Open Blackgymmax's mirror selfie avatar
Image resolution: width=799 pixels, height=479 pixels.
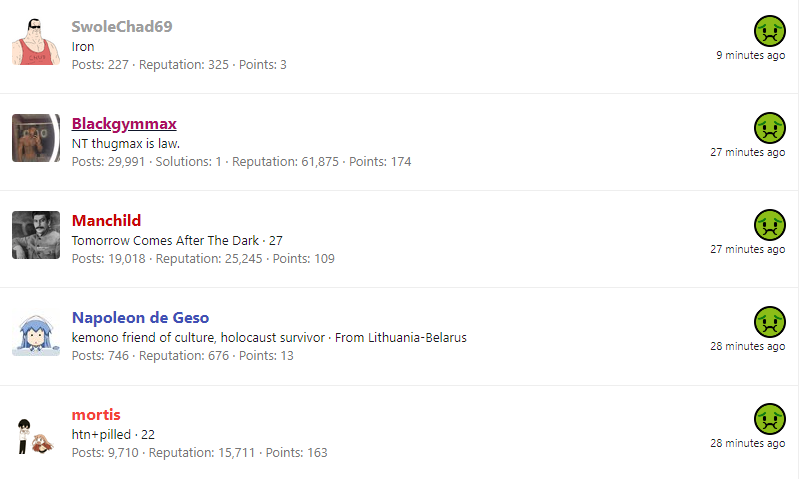click(x=36, y=138)
